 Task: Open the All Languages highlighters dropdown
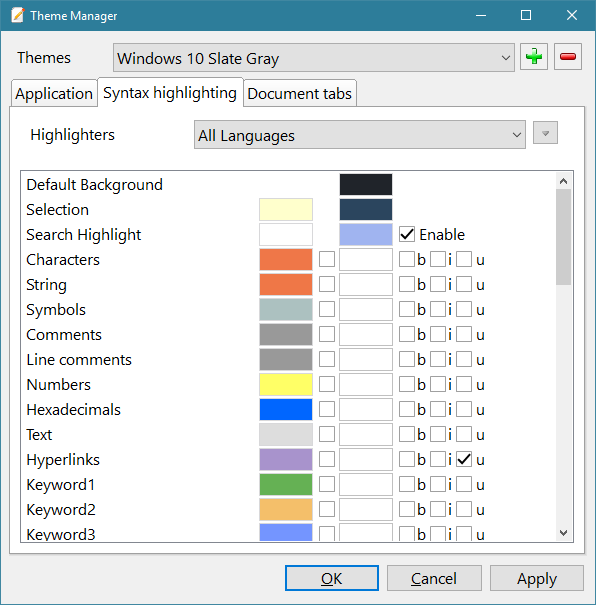[x=360, y=134]
